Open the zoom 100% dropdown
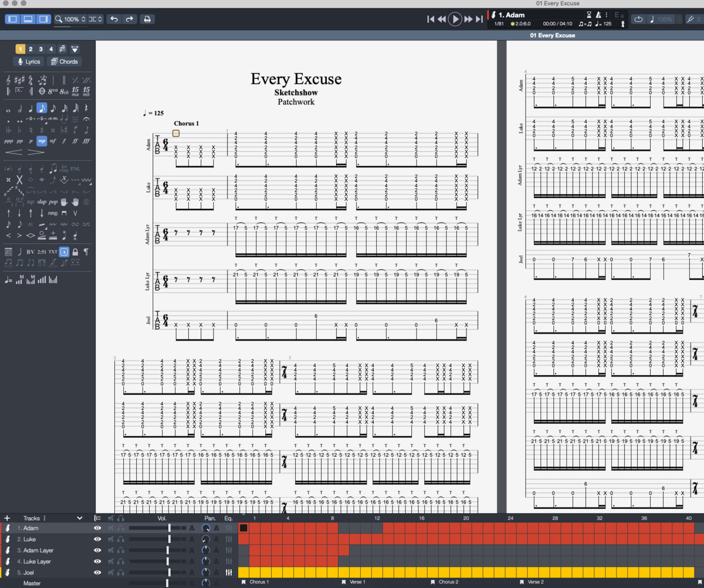 [71, 19]
